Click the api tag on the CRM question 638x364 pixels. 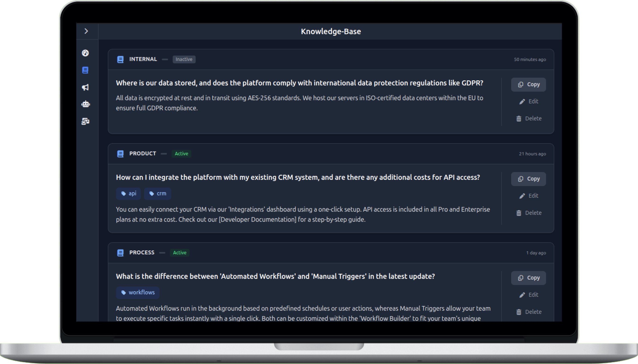128,193
